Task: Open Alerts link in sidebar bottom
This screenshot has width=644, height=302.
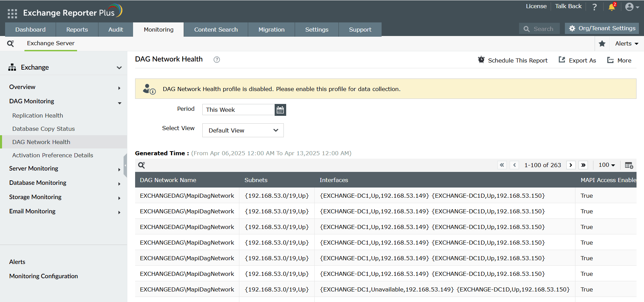Action: coord(17,262)
